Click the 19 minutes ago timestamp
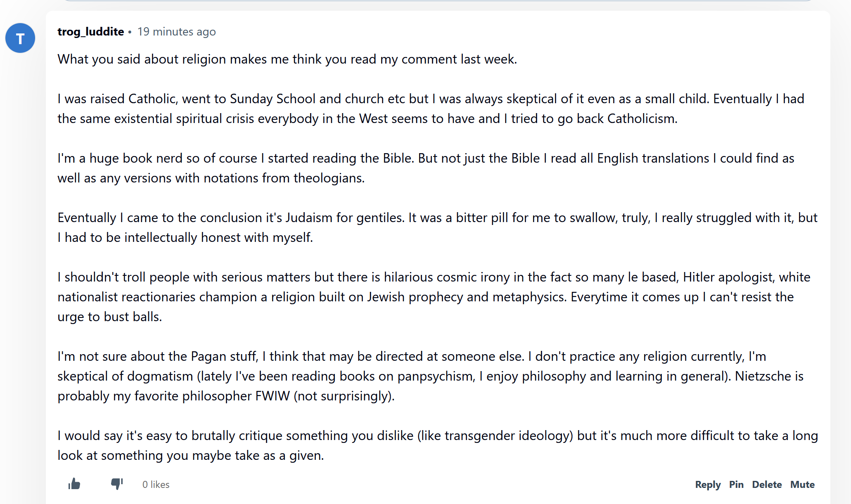 pyautogui.click(x=176, y=32)
